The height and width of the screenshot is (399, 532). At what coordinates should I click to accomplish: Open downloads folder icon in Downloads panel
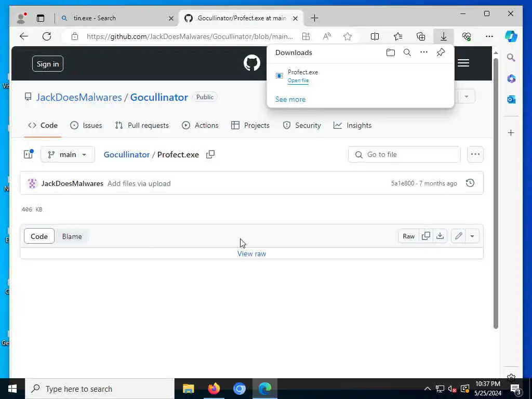[x=391, y=52]
